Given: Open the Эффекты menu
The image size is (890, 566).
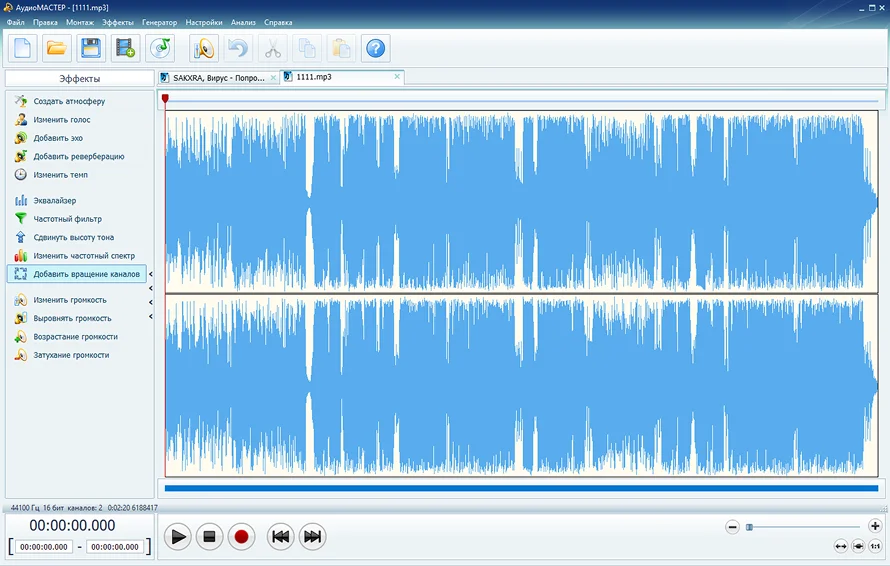Looking at the screenshot, I should point(118,22).
